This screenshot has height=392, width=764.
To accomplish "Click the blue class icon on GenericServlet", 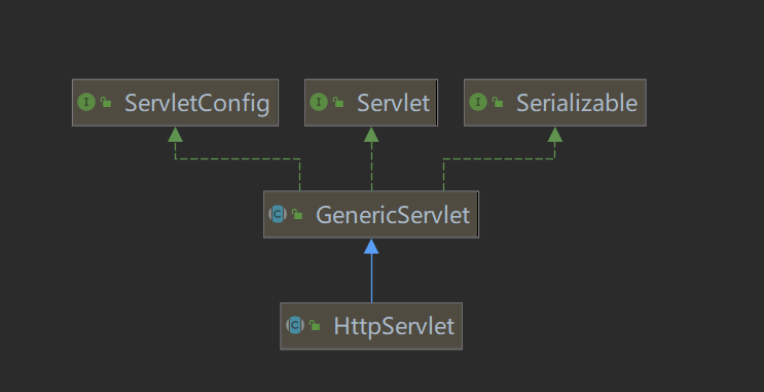I will (278, 214).
